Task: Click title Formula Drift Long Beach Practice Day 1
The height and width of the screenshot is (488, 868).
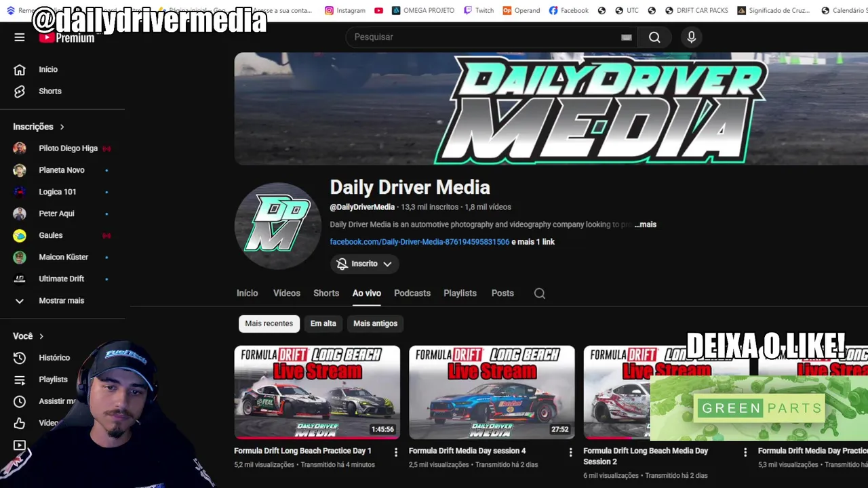Action: 302,451
